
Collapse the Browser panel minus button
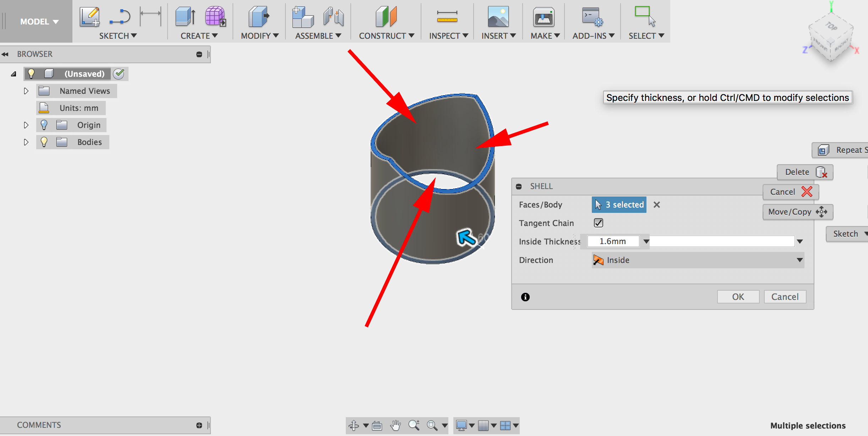[199, 54]
